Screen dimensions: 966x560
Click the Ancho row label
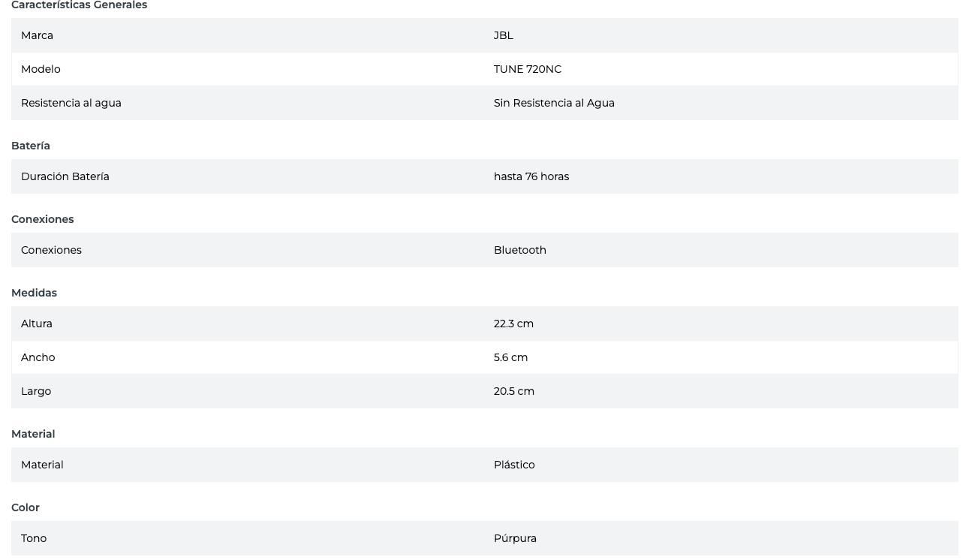click(x=38, y=357)
